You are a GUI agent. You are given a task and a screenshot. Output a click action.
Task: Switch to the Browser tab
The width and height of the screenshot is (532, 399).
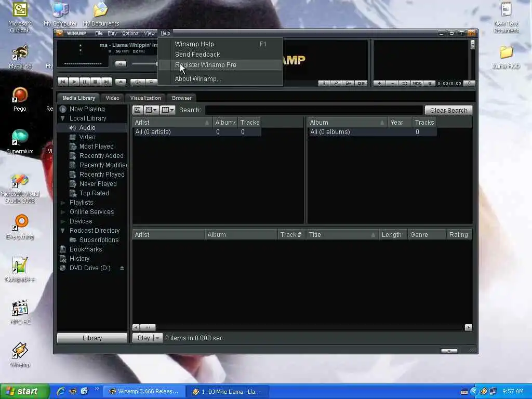181,98
